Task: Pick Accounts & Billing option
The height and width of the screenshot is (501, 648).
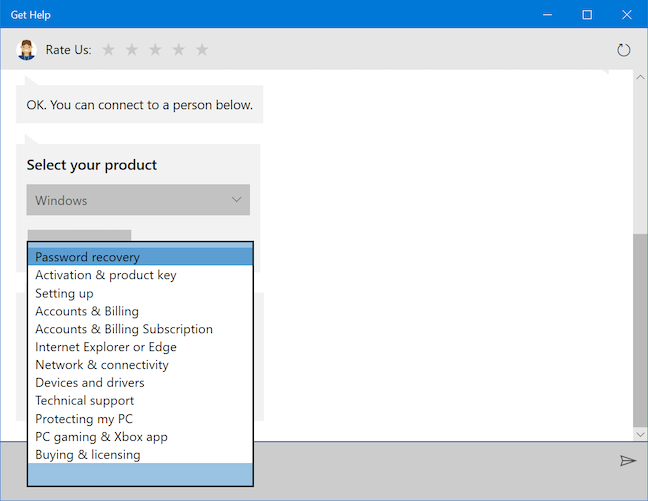Action: (140, 311)
